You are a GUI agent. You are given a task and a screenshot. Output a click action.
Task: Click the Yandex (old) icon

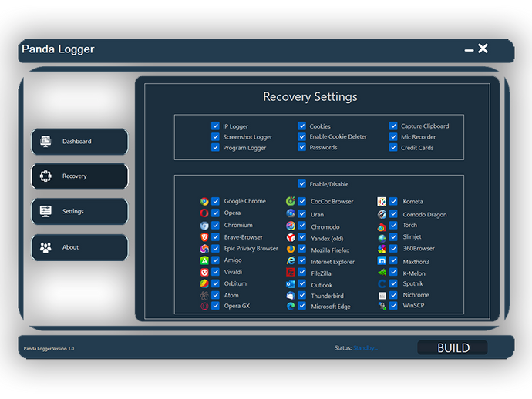291,237
